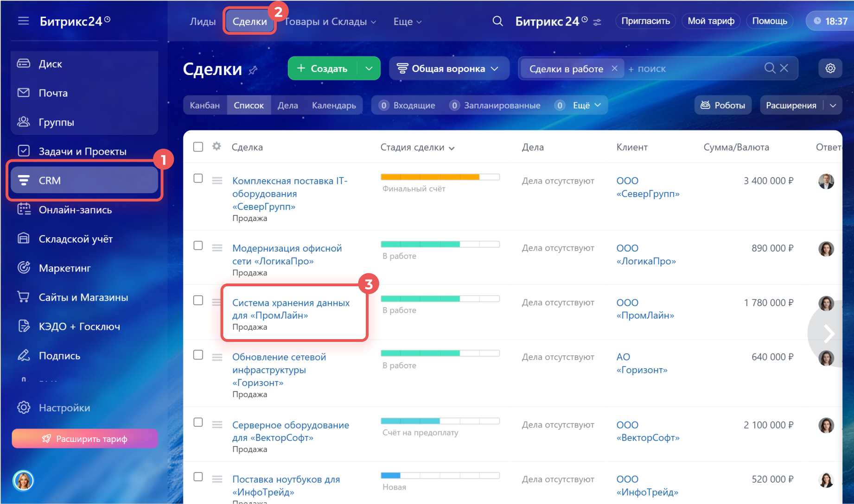Remove the Сделки в работе filter chip

(614, 69)
